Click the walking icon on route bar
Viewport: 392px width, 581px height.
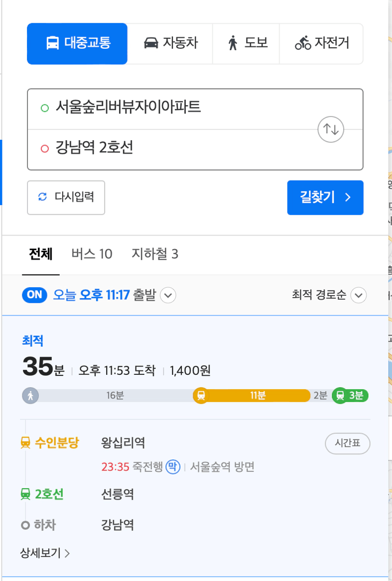[30, 395]
